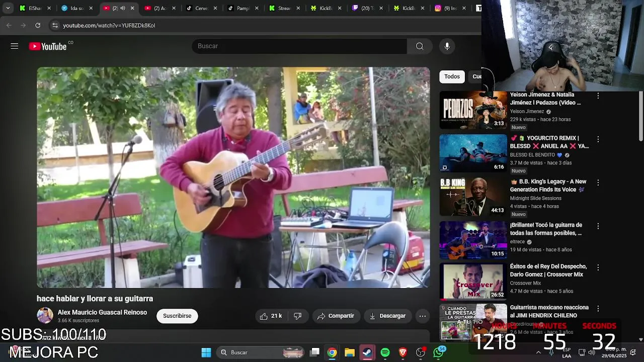The height and width of the screenshot is (362, 644).
Task: Click the Compartir share button
Action: [x=336, y=316]
